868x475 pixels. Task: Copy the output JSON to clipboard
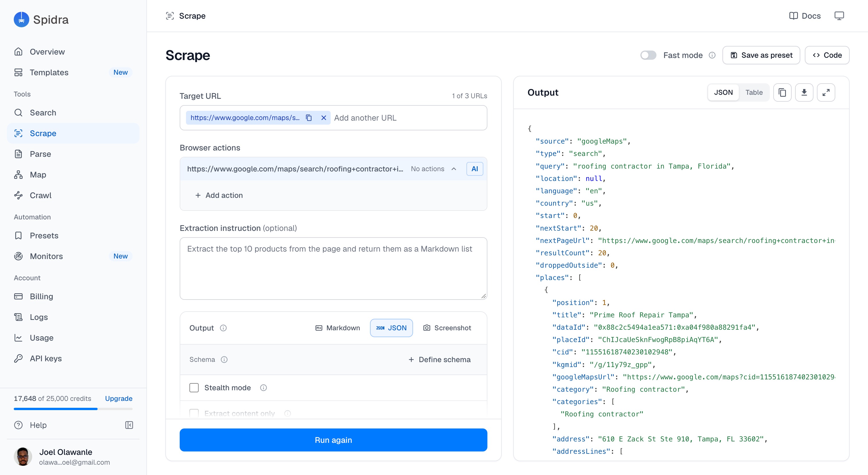[782, 92]
